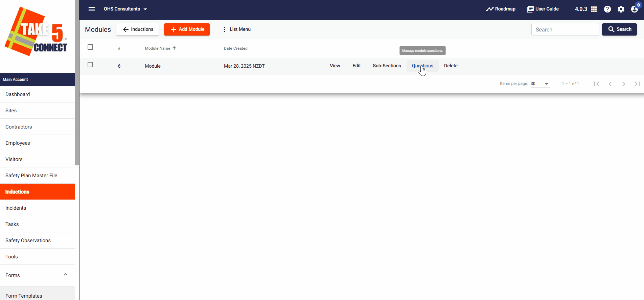644x300 pixels.
Task: View the Module row
Action: 335,66
